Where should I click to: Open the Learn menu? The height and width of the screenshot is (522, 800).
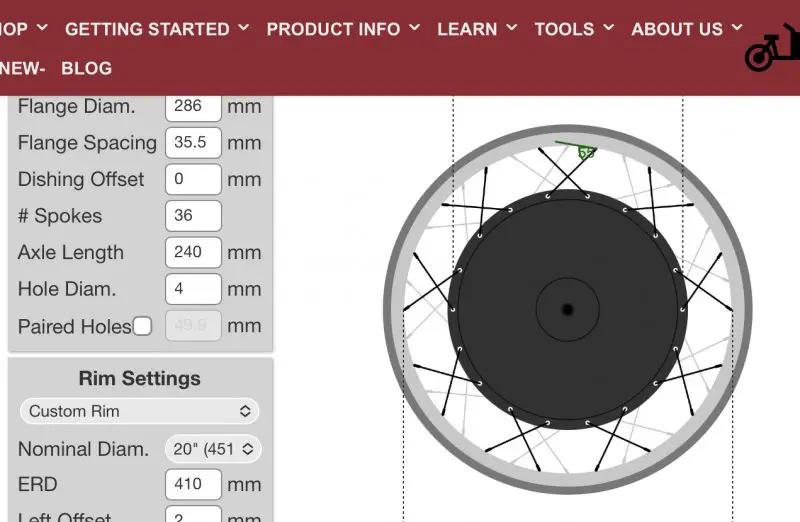coord(477,29)
